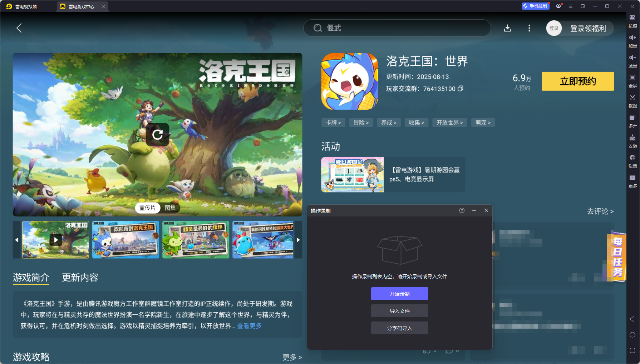Screen dimensions: 640x364
Task: Tap the Android back triangle button
Action: (x=632, y=319)
